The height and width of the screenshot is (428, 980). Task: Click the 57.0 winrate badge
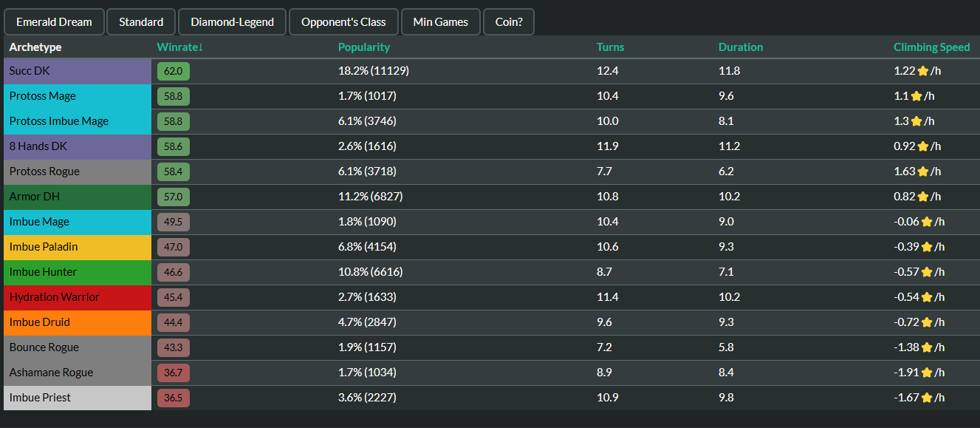click(174, 197)
